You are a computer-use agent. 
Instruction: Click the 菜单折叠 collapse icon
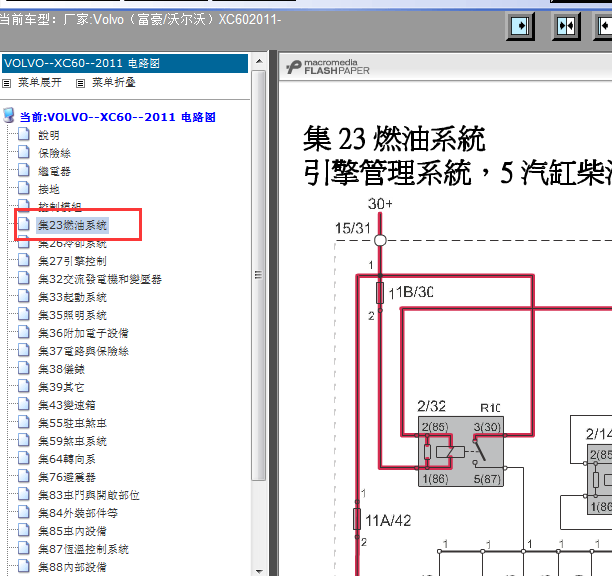80,83
